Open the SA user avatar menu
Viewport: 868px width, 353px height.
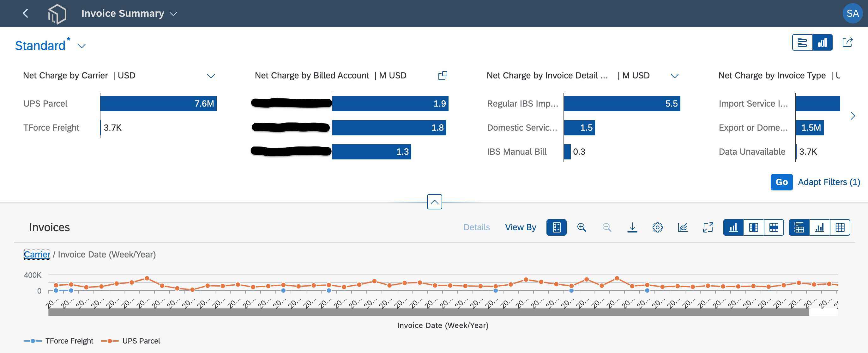(x=852, y=14)
